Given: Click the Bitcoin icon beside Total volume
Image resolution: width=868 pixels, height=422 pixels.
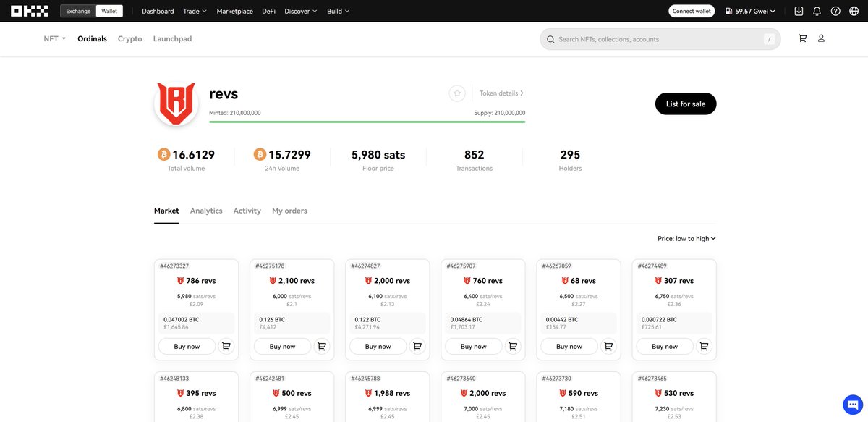Looking at the screenshot, I should 163,154.
